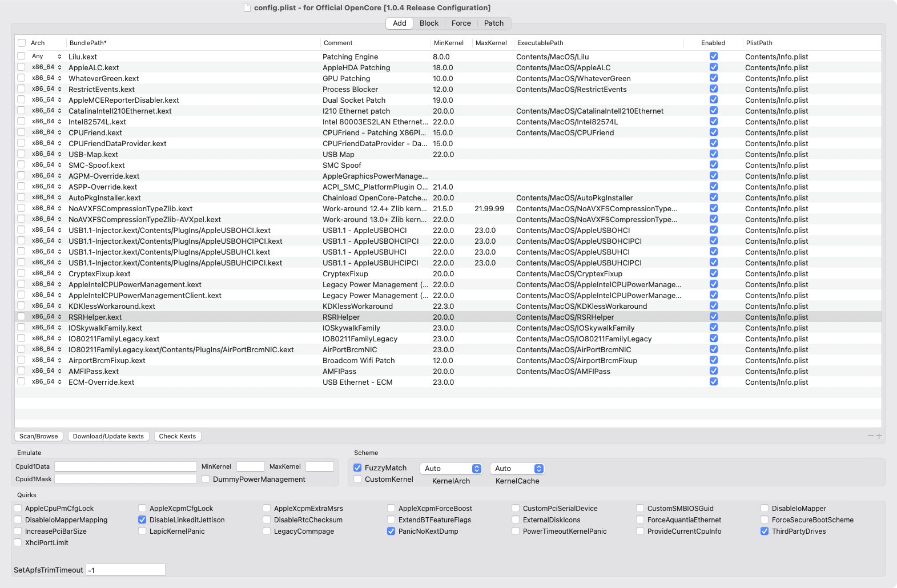Switch to the Block tab
The image size is (897, 588).
tap(429, 23)
